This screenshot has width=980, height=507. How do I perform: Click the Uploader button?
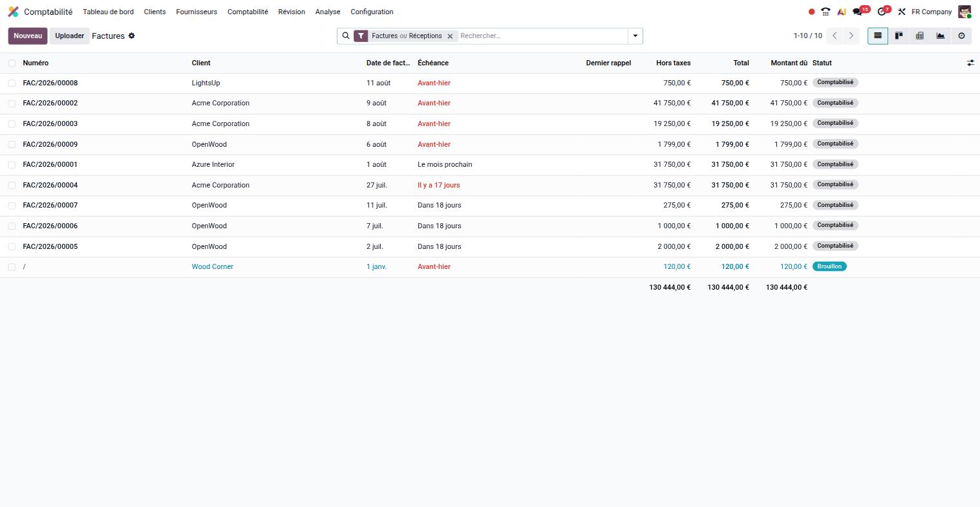click(x=69, y=36)
